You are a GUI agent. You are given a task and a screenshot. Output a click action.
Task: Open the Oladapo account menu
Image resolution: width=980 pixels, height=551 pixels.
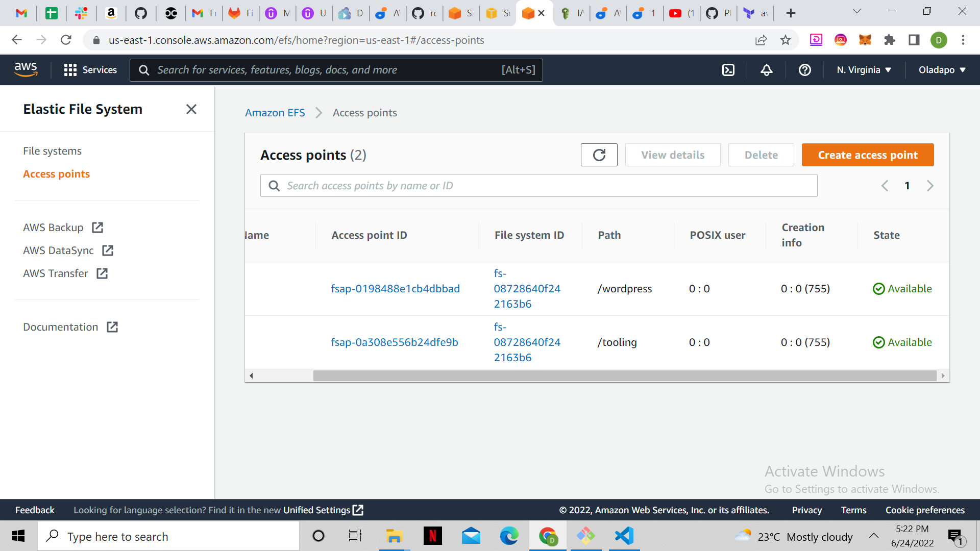click(942, 70)
